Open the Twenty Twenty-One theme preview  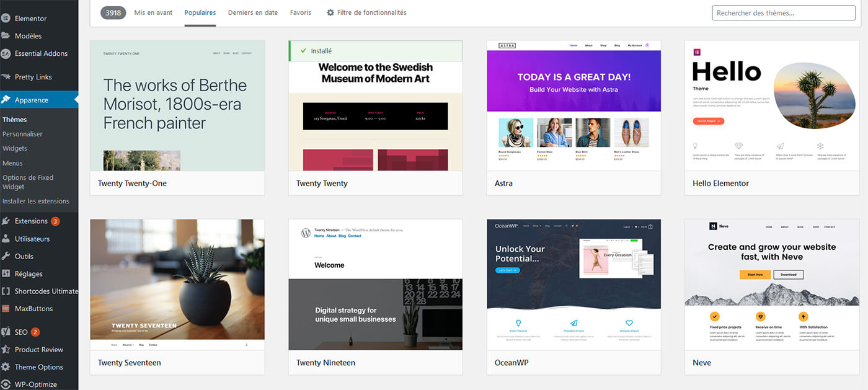click(x=177, y=106)
